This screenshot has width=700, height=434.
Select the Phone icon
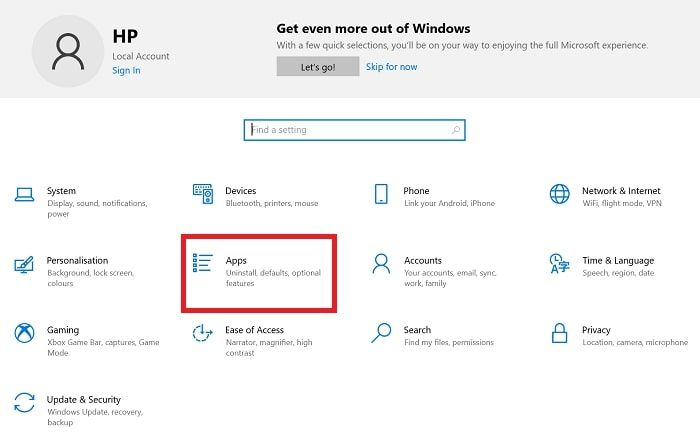(x=381, y=194)
